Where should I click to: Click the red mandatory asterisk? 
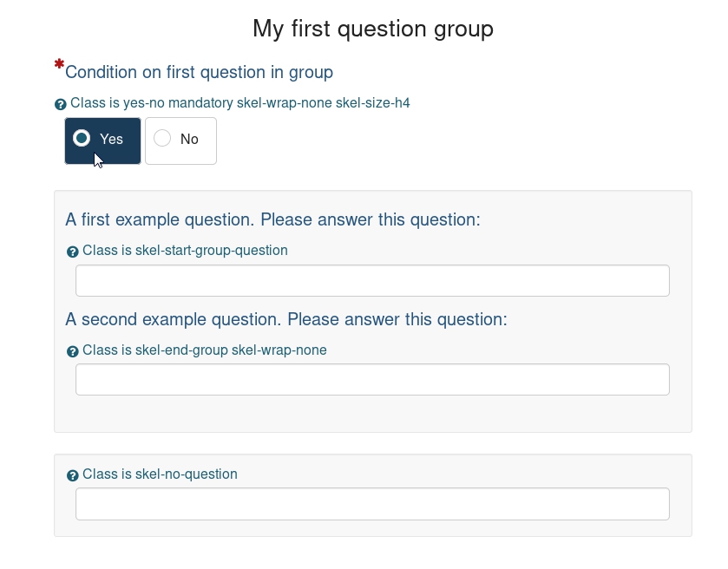pyautogui.click(x=59, y=64)
